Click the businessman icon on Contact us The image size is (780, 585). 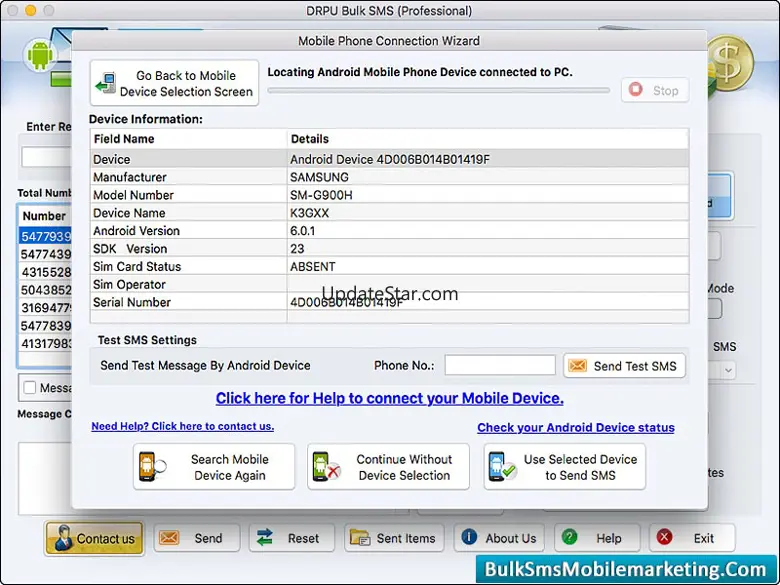(63, 538)
